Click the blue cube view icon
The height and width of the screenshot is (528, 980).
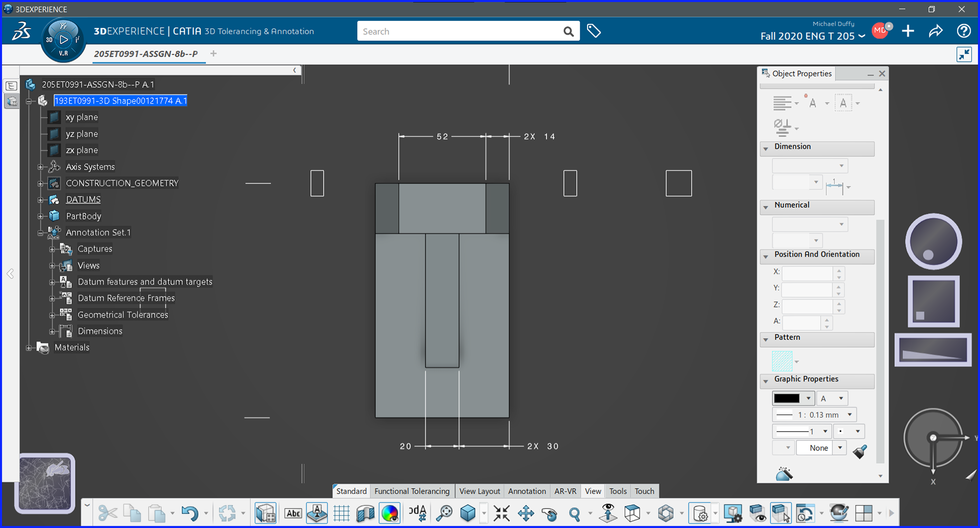[x=468, y=513]
